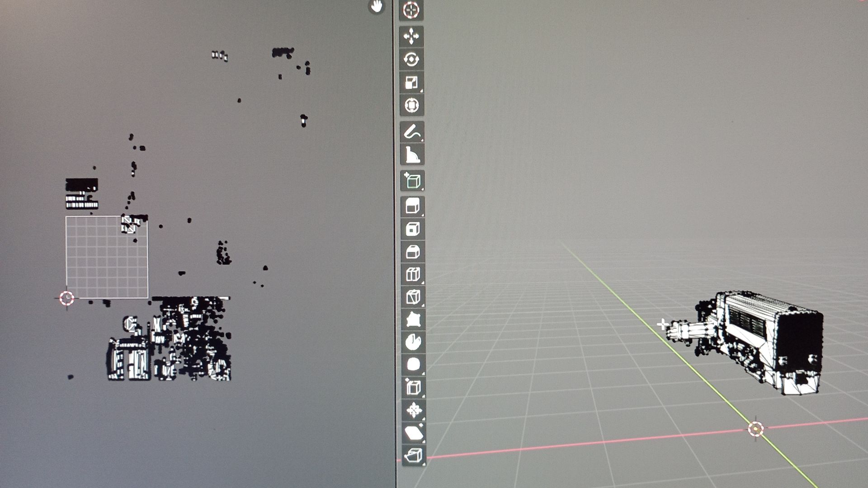Choose the Scale tool
This screenshot has height=488, width=868.
click(x=411, y=82)
